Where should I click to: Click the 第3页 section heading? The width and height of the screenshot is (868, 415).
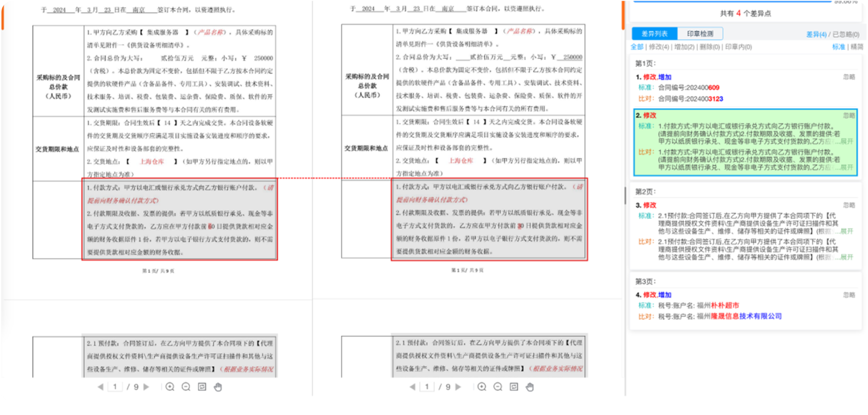click(646, 282)
